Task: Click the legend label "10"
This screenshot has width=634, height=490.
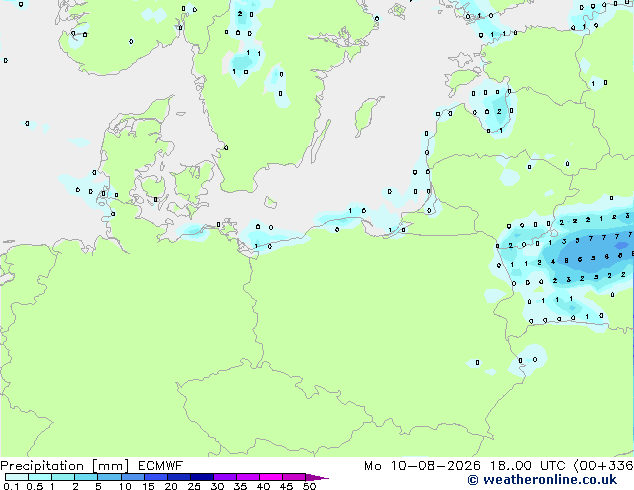Action: (x=125, y=486)
